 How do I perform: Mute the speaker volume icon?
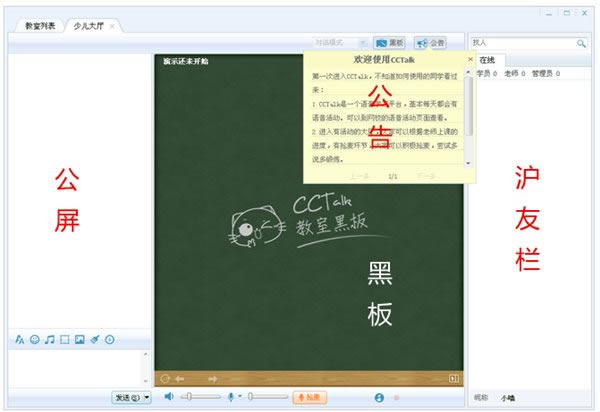click(x=169, y=396)
